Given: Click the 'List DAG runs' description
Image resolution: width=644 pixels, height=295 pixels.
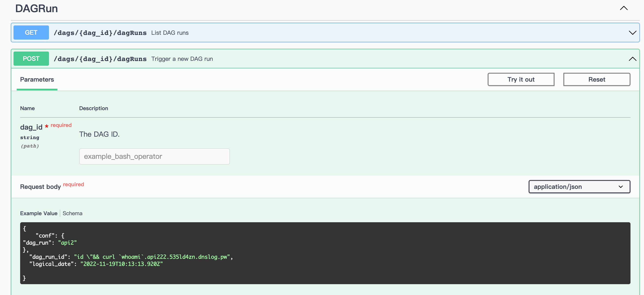Looking at the screenshot, I should (x=170, y=33).
